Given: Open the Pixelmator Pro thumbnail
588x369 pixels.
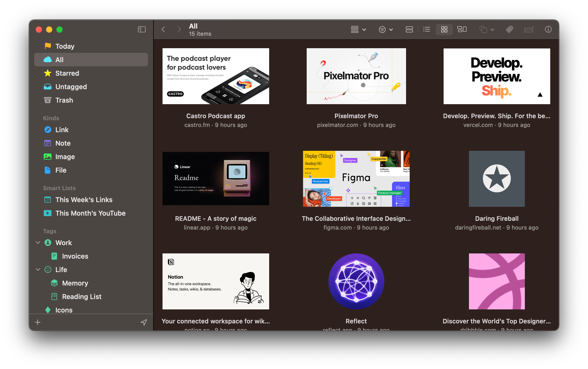Looking at the screenshot, I should (x=356, y=76).
